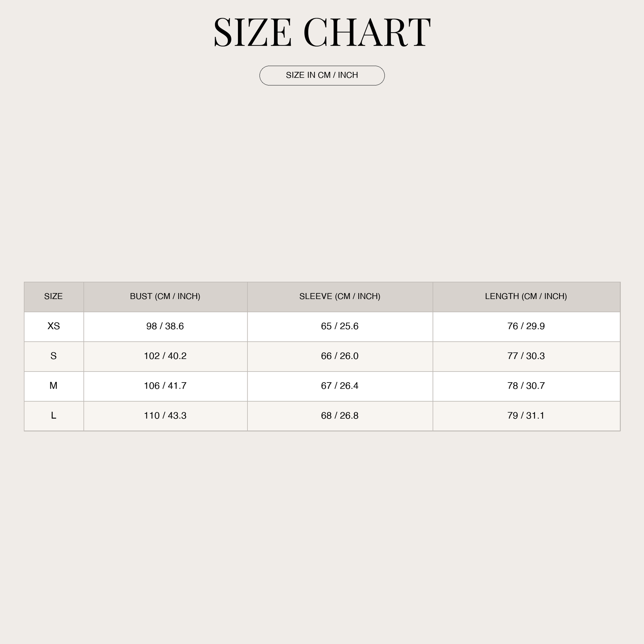Select the sleeve value 68 / 26.8
The image size is (644, 644).
click(x=340, y=415)
